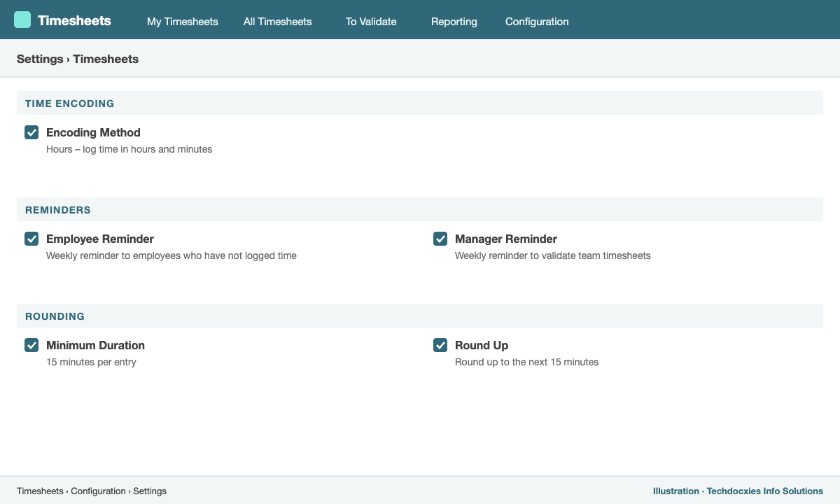Click the Round Up label

coord(482,345)
